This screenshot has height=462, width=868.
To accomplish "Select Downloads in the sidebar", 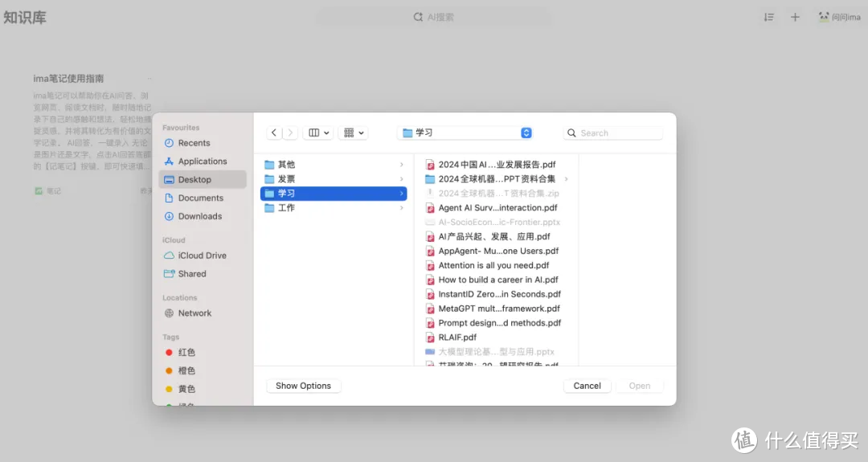I will (202, 216).
